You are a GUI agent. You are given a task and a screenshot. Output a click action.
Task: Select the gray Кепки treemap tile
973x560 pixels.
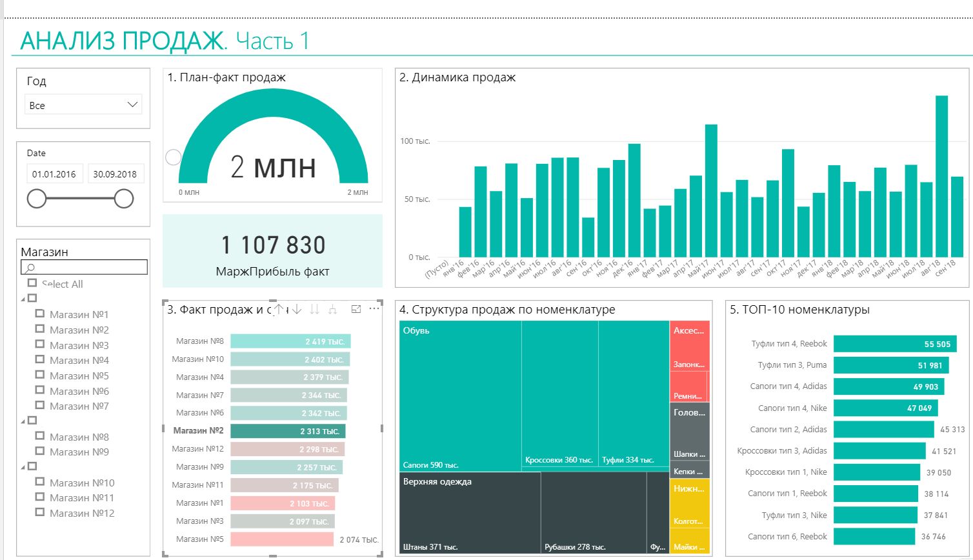[690, 471]
